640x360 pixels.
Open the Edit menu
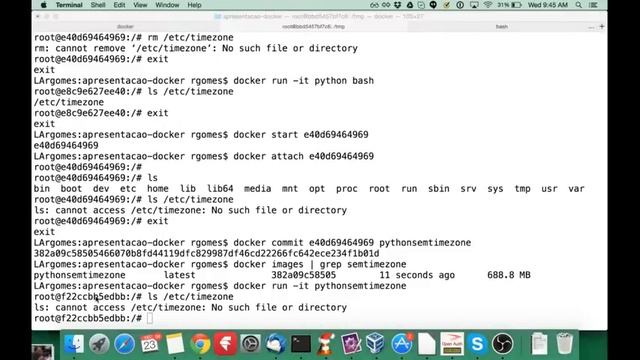tap(119, 5)
